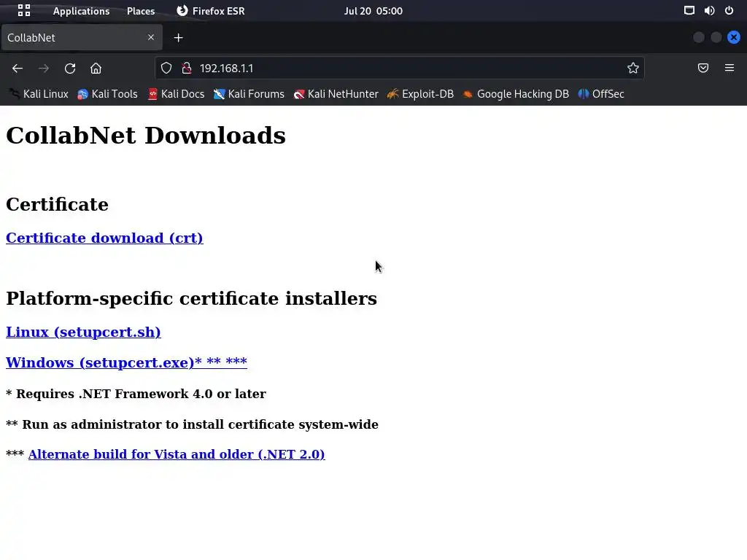747x560 pixels.
Task: Bookmark this page with the star
Action: tap(632, 68)
